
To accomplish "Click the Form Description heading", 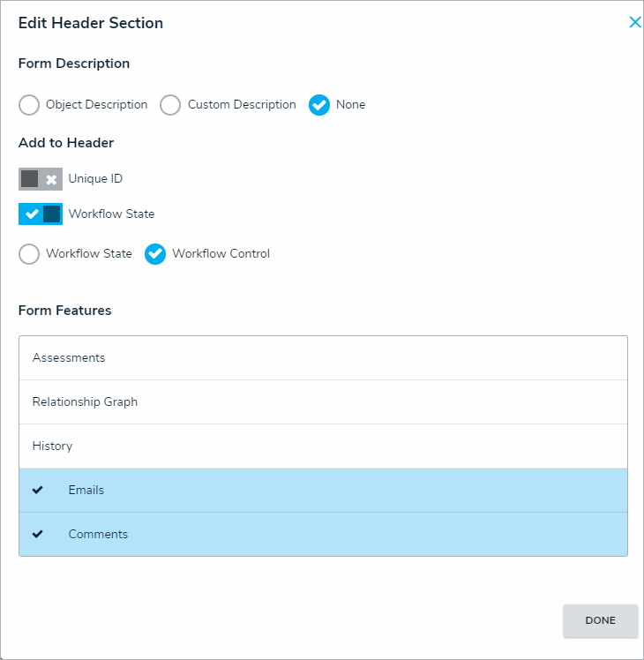I will pos(74,64).
